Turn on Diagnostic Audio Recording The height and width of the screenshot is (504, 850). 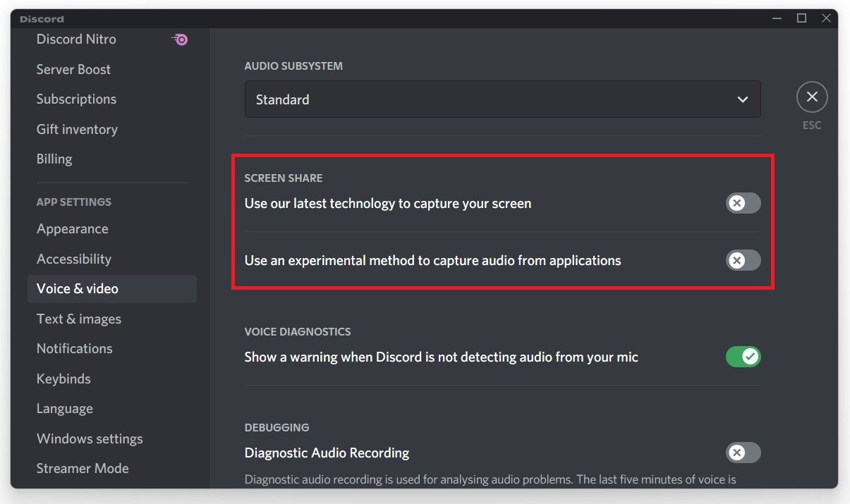click(743, 453)
